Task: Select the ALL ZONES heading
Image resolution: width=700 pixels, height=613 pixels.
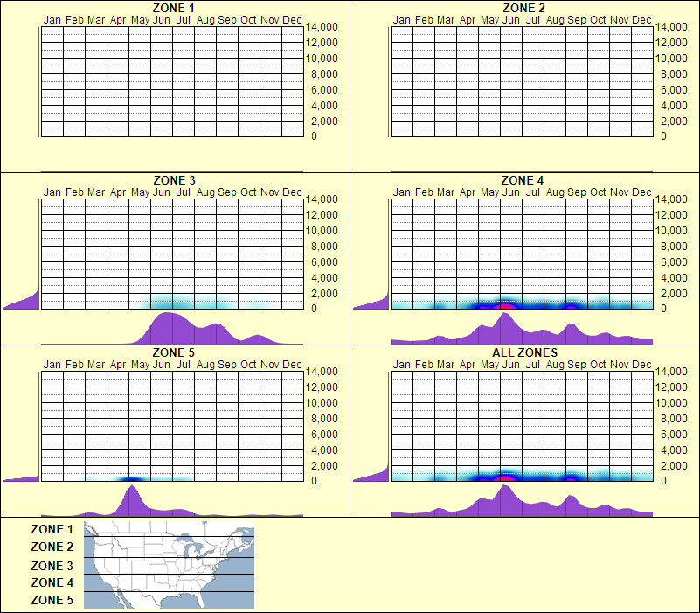Action: 523,354
